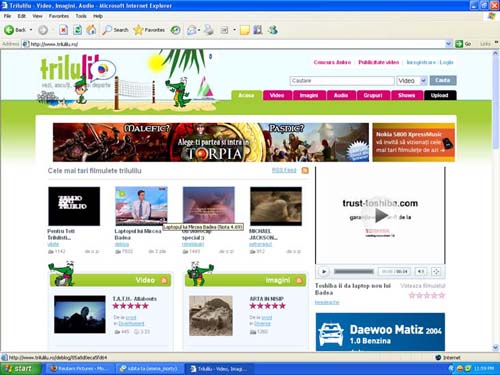Open the History toolbar icon
The width and height of the screenshot is (500, 375).
[175, 30]
